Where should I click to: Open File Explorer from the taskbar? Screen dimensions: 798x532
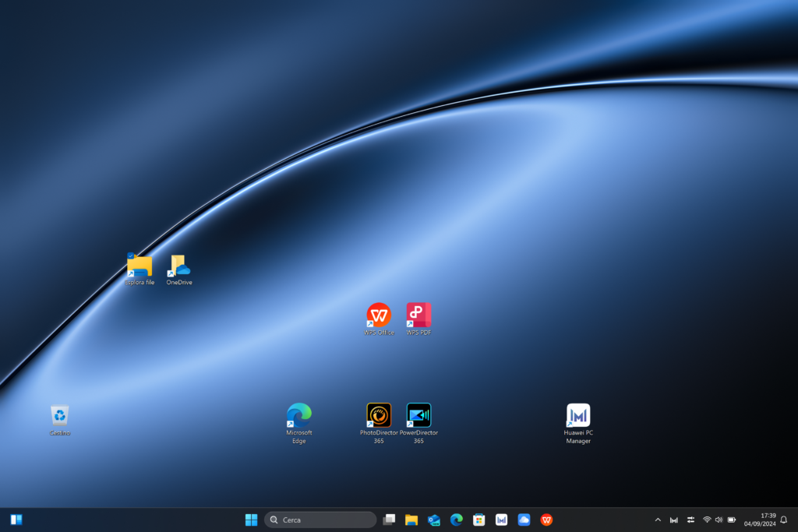[x=411, y=520]
